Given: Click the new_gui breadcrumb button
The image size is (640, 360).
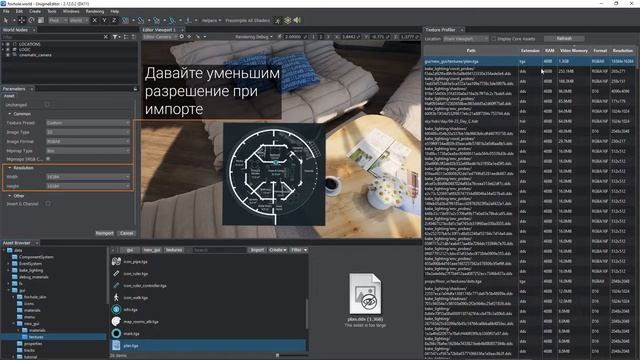Looking at the screenshot, I should tap(152, 250).
